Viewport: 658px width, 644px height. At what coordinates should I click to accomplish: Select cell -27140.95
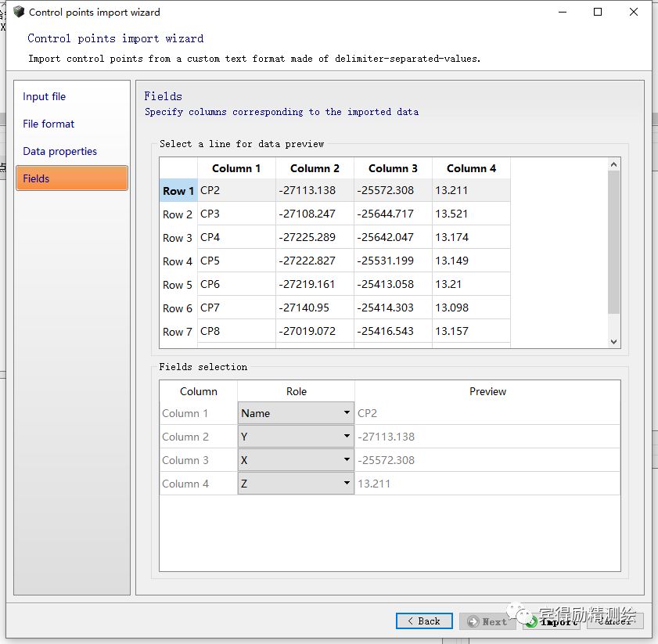click(x=315, y=308)
